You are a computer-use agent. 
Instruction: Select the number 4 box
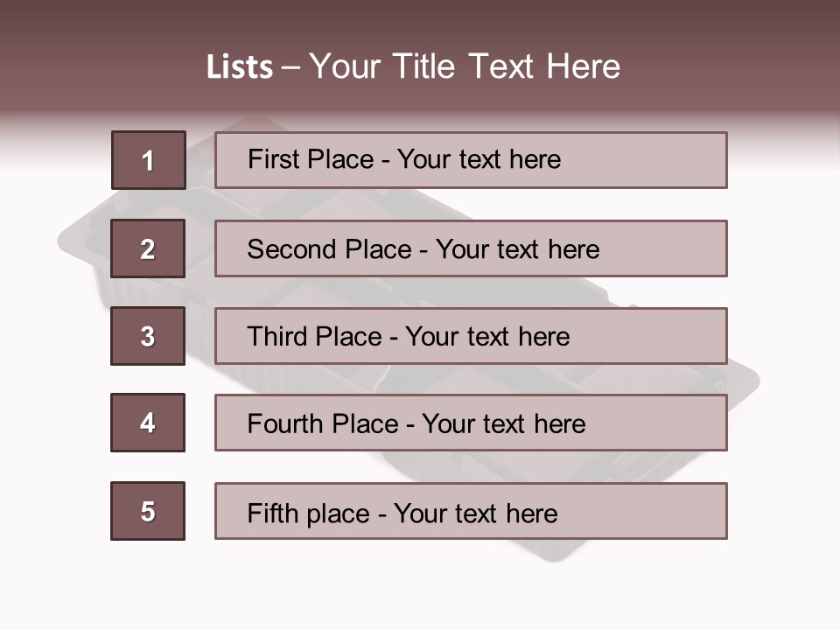click(148, 423)
